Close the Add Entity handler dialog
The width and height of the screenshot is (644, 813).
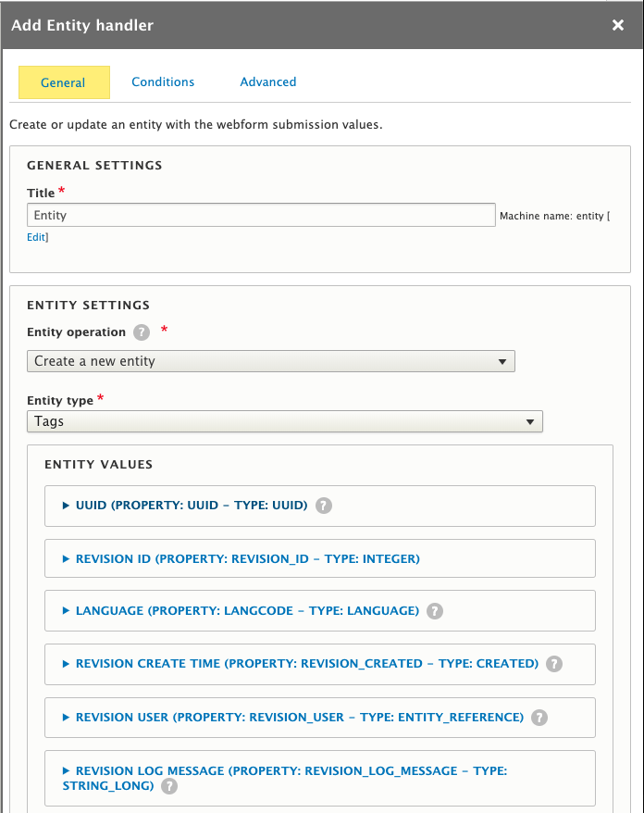(618, 25)
